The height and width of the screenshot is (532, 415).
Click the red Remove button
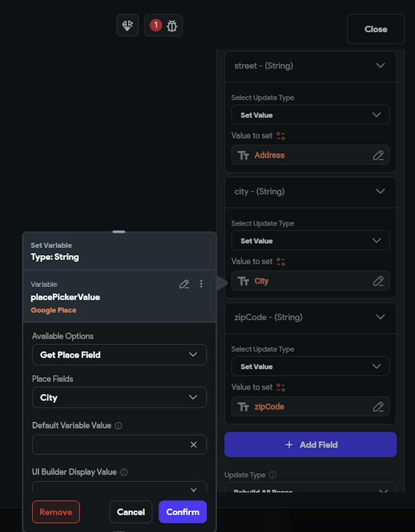coord(56,512)
